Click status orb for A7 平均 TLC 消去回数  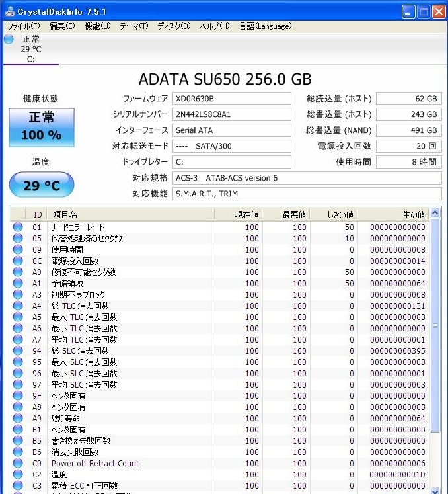18,339
